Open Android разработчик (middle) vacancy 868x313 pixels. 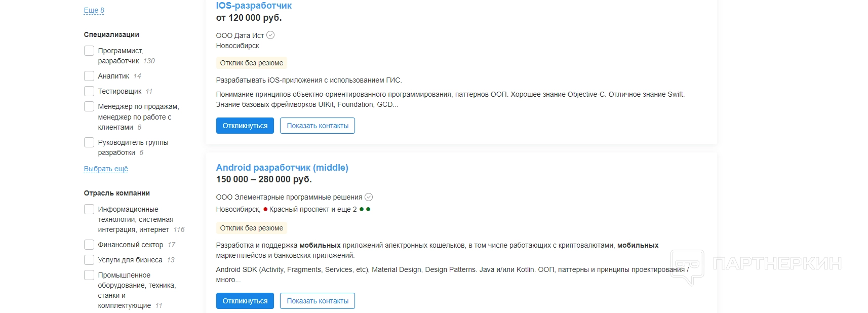[x=282, y=168]
